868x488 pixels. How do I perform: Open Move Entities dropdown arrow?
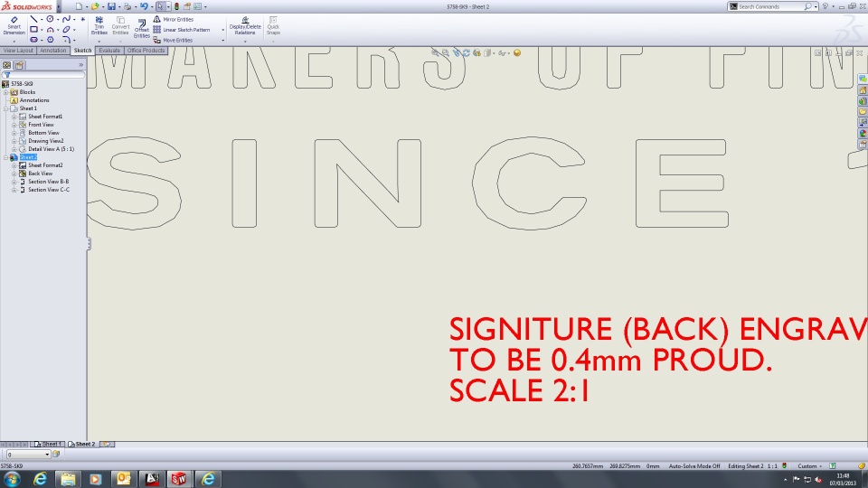[223, 41]
